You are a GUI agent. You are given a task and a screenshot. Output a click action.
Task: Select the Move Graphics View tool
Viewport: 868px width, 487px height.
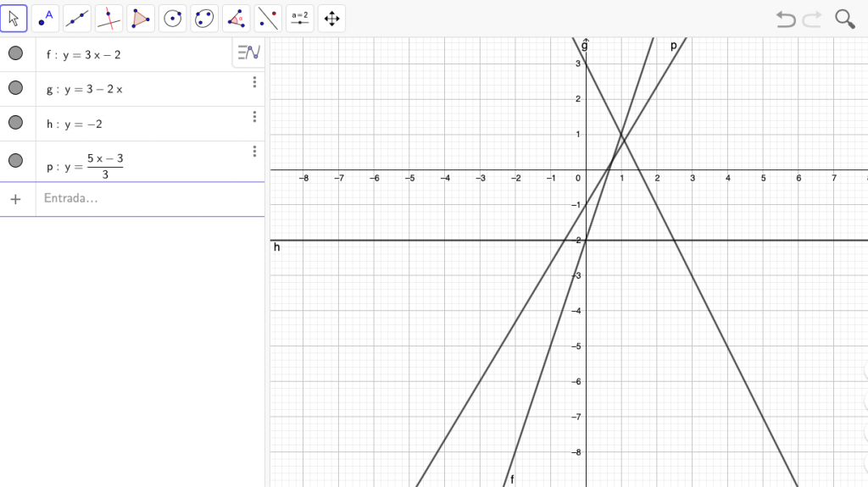[331, 18]
